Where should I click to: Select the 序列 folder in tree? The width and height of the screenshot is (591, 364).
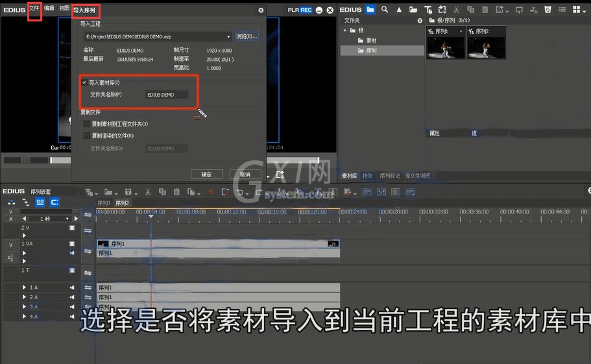pos(382,51)
